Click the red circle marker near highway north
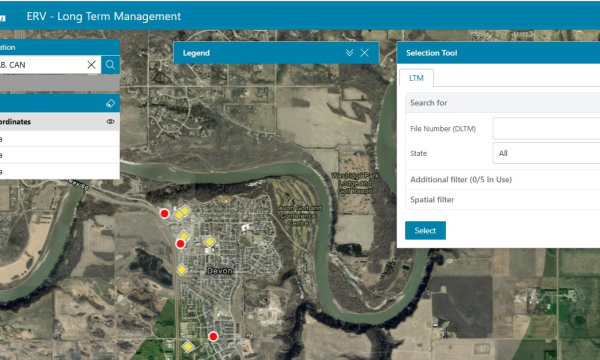 (165, 213)
